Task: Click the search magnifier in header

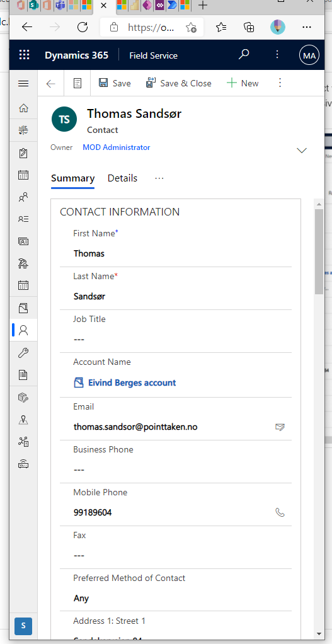Action: tap(244, 55)
